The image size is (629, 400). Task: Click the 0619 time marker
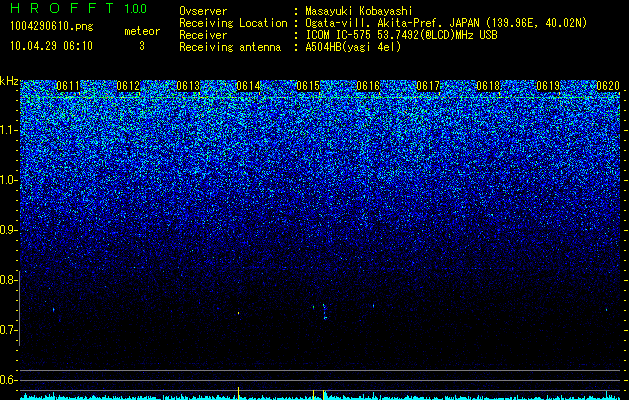548,86
